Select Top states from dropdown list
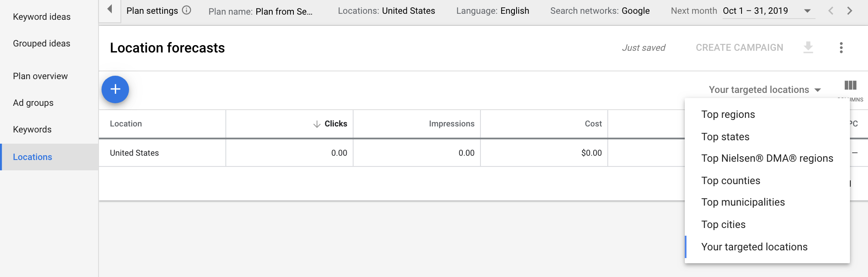The height and width of the screenshot is (277, 868). click(x=725, y=137)
